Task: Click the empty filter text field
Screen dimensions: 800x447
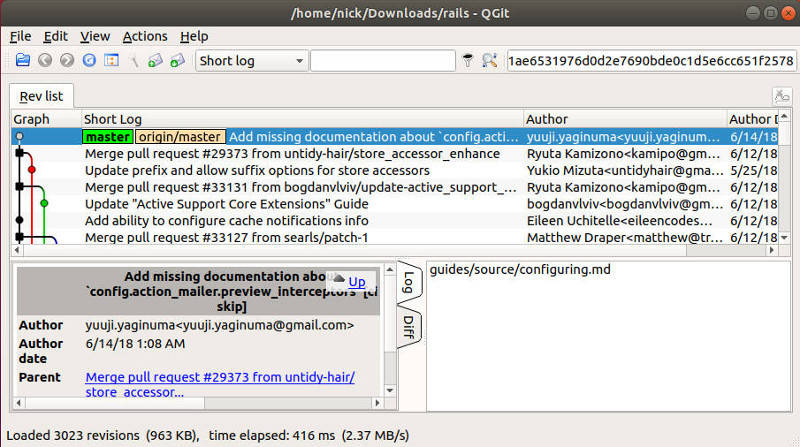Action: click(x=382, y=61)
